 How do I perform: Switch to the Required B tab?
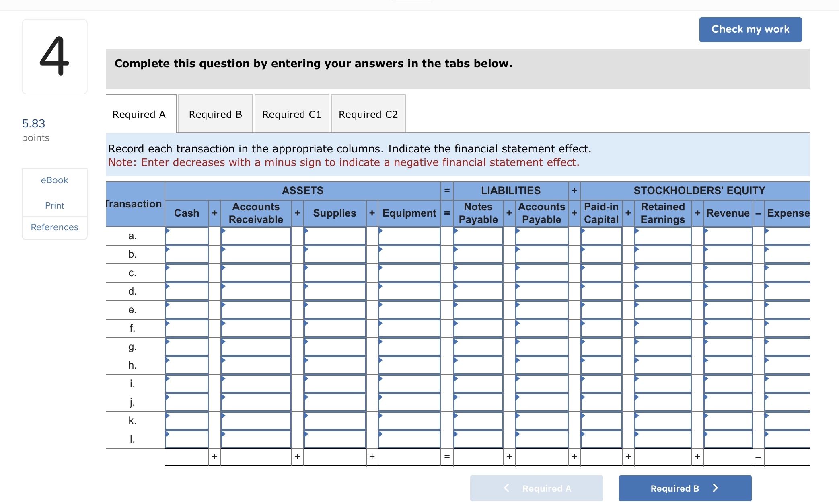tap(215, 114)
